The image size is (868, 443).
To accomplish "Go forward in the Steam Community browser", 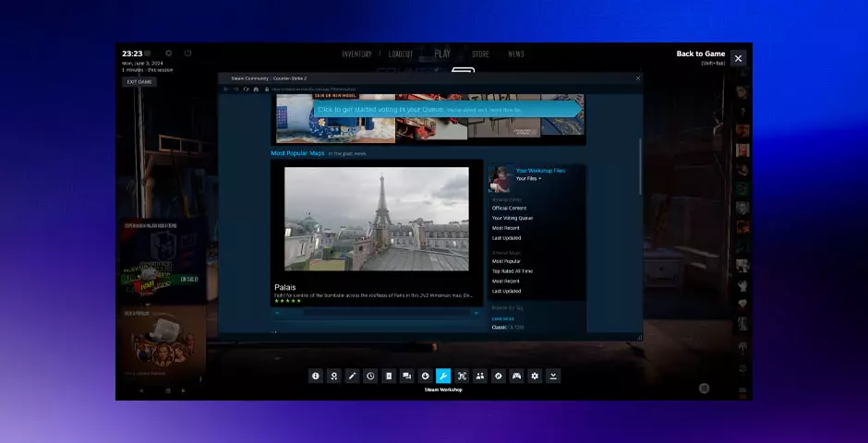I will [235, 89].
